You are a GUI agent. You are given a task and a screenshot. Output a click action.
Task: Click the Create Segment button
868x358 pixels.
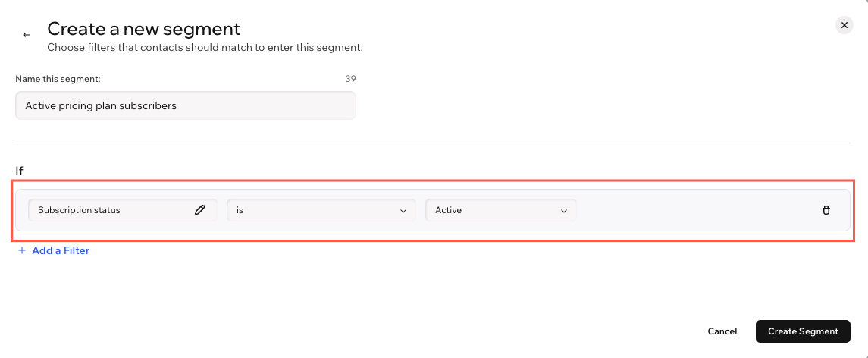pyautogui.click(x=803, y=331)
